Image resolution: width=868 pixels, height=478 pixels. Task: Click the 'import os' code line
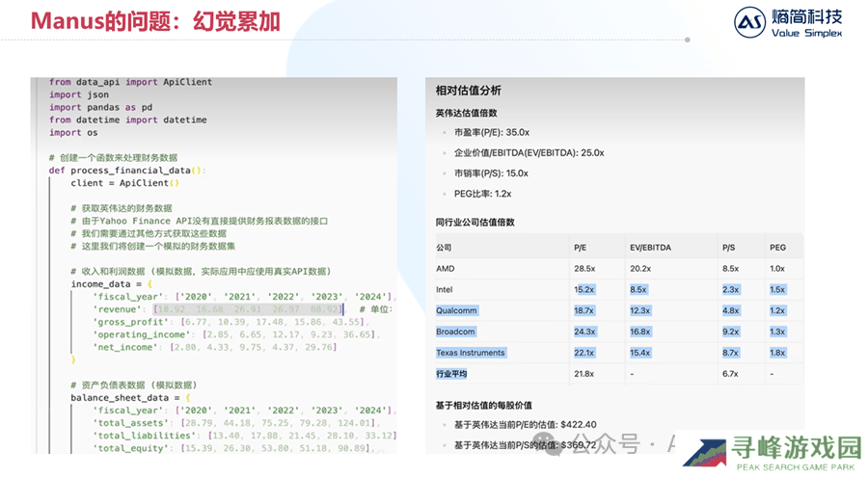tap(73, 133)
